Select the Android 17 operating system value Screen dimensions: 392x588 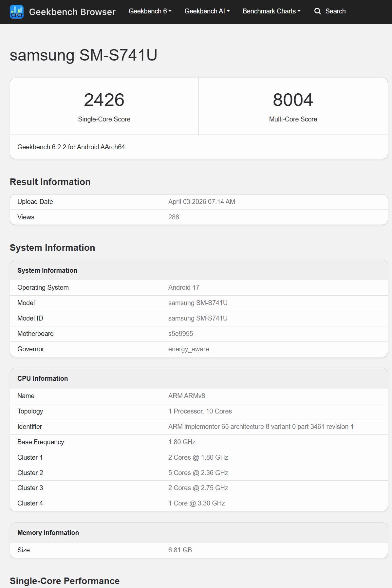pos(184,287)
